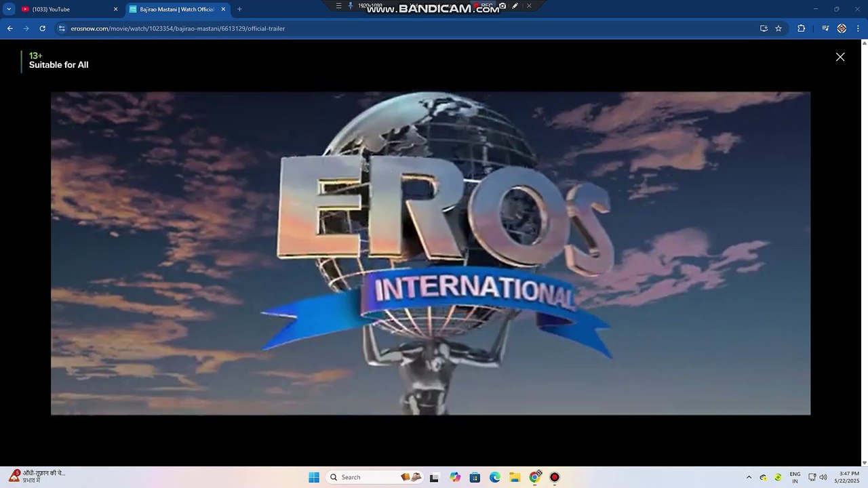
Task: Open Microsoft Edge from the taskbar
Action: coord(495,477)
